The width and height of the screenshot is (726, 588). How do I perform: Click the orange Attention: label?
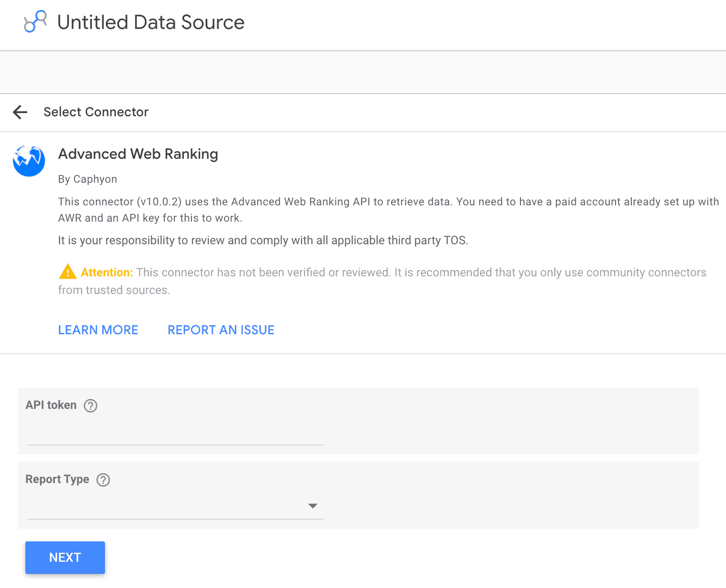click(107, 272)
